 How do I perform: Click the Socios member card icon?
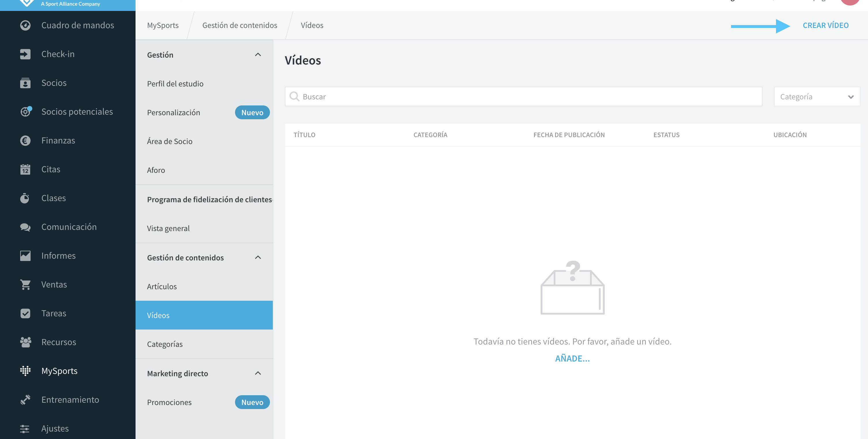click(x=25, y=83)
